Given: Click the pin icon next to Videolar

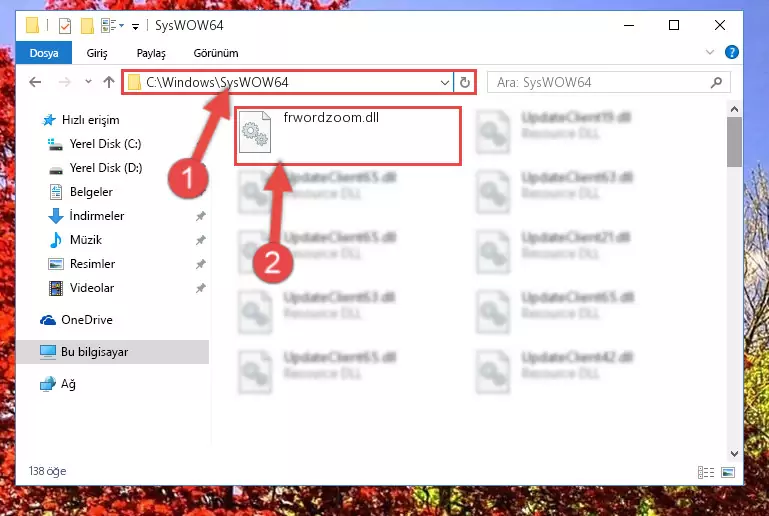Looking at the screenshot, I should tap(201, 288).
